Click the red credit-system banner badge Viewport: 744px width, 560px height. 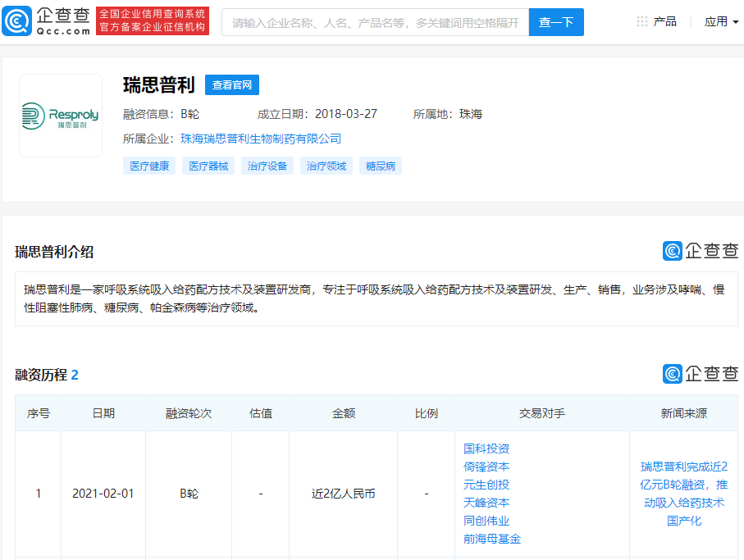[x=153, y=20]
